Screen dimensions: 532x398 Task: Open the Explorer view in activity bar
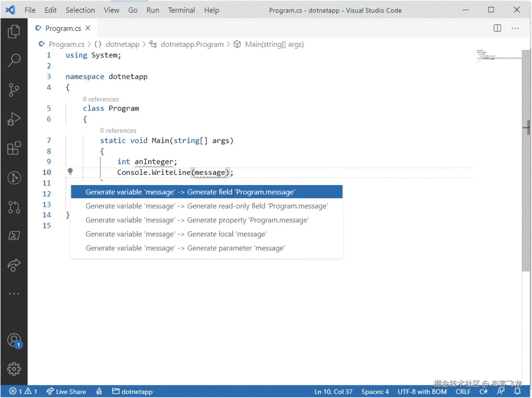14,31
